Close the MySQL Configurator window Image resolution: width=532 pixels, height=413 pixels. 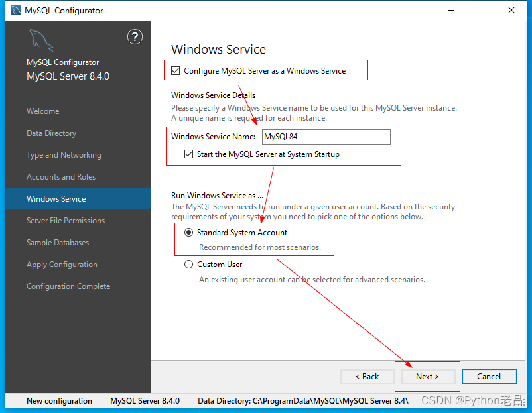tap(511, 10)
